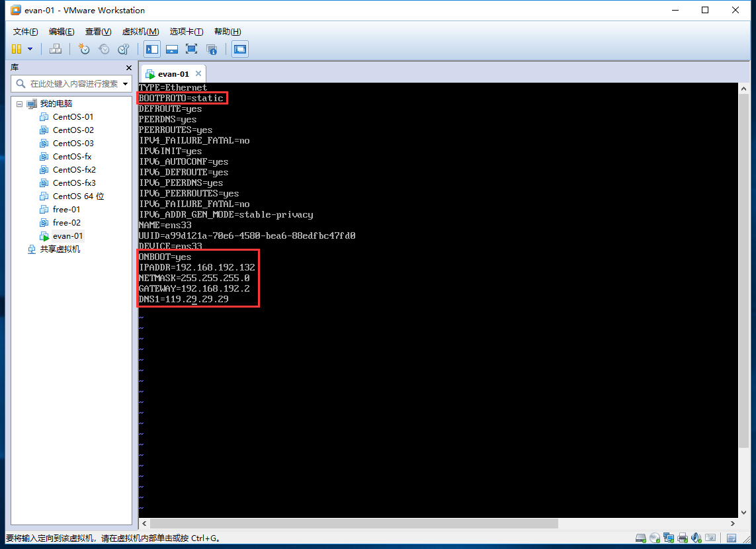Click the VMware Workstation title bar icon
The height and width of the screenshot is (549, 756).
pyautogui.click(x=16, y=10)
